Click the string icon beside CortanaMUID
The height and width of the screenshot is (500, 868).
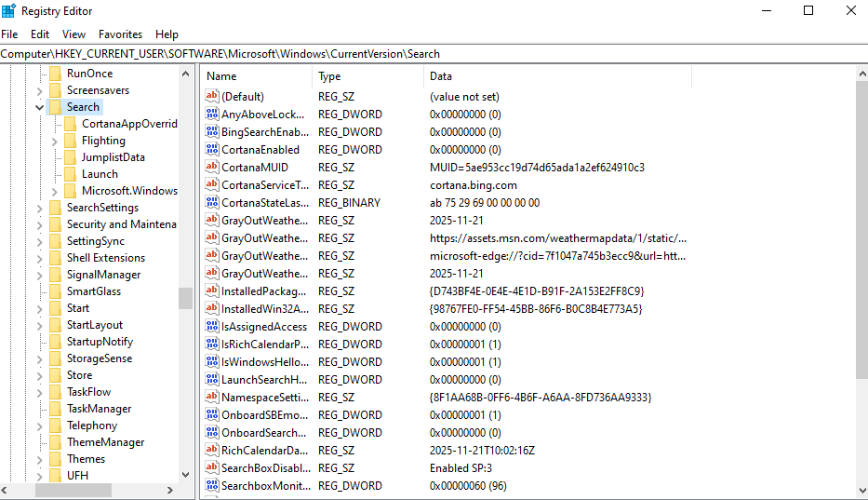click(211, 167)
